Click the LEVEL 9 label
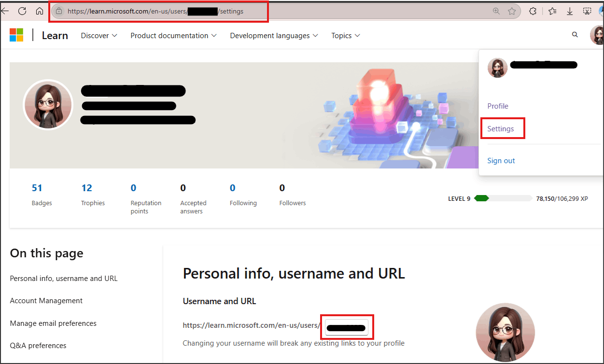Screen dimensions: 604x364 pyautogui.click(x=459, y=198)
